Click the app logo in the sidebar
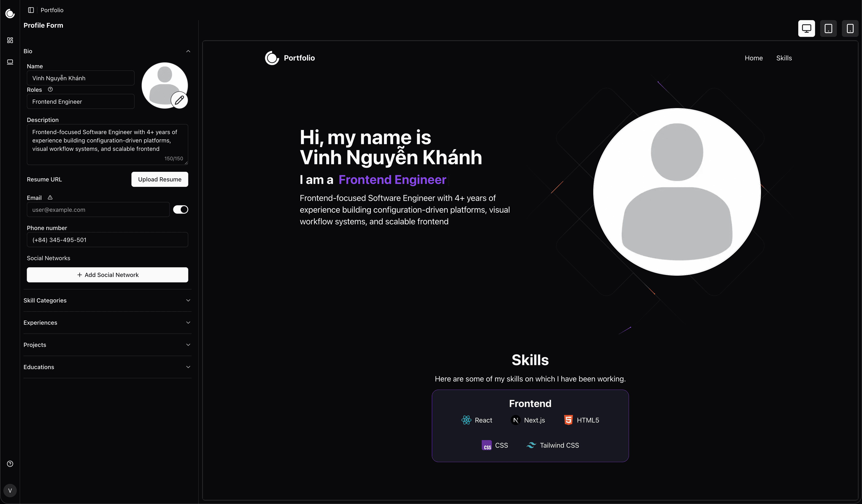This screenshot has height=504, width=862. (10, 13)
